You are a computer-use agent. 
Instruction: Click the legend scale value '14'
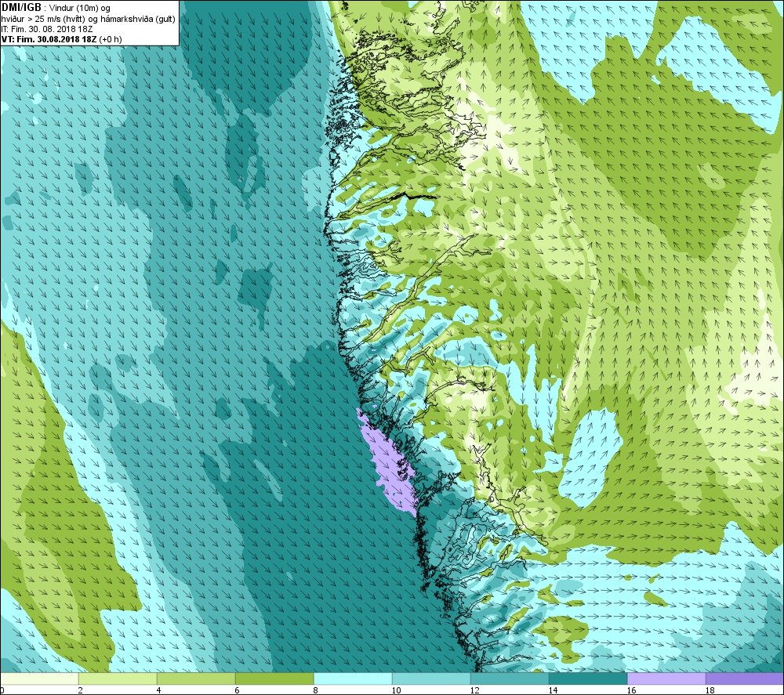pos(553,690)
